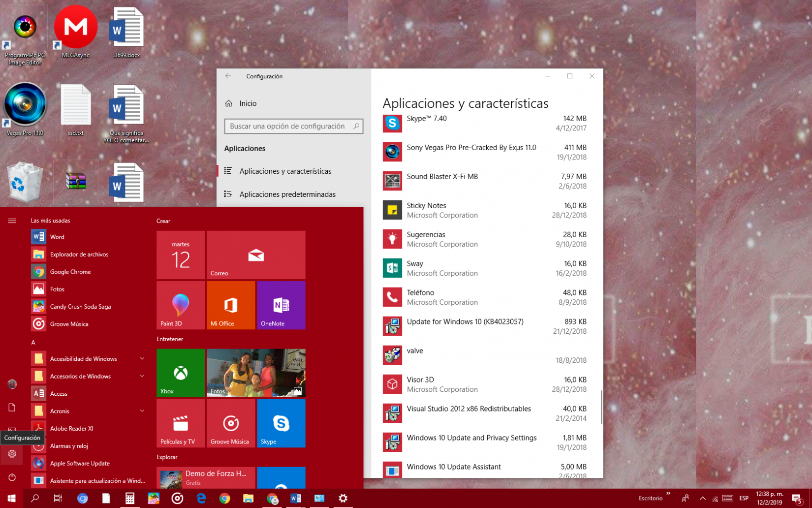Click the Buscar una opción de configuración field
The image size is (812, 508).
294,126
